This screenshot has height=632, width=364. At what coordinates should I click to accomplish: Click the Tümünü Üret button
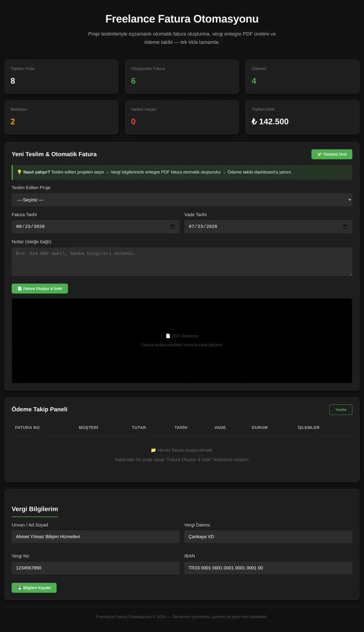coord(332,154)
